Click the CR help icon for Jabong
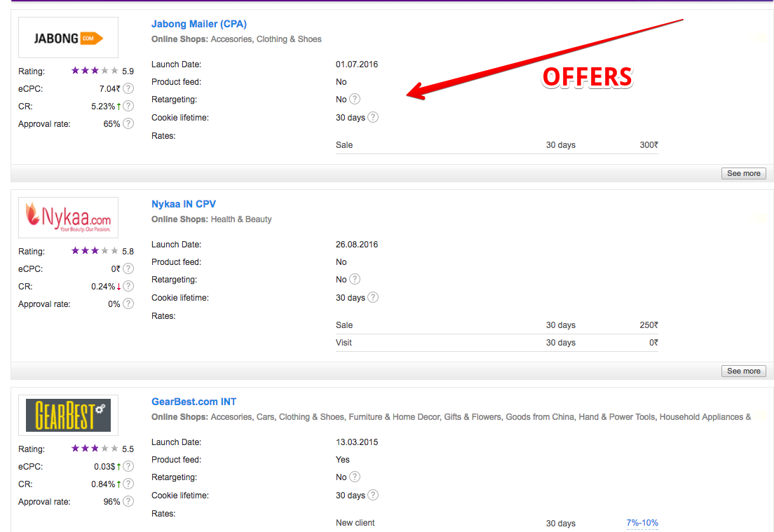 click(x=128, y=106)
